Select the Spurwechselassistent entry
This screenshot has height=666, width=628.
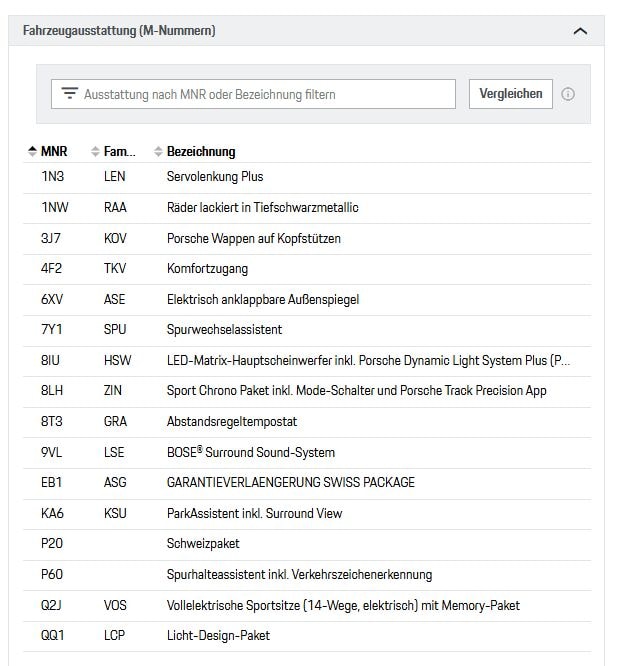click(224, 330)
